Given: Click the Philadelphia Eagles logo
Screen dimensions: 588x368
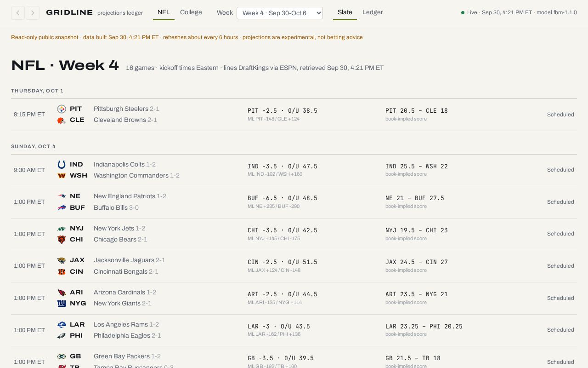Looking at the screenshot, I should 62,336.
